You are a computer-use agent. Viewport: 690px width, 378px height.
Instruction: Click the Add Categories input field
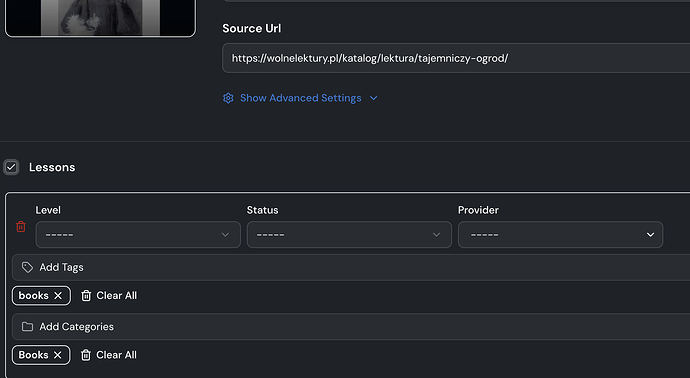(351, 327)
